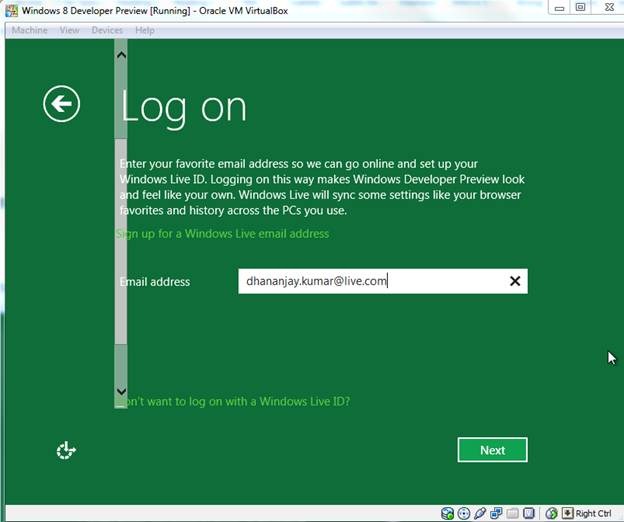
Task: Click the optical disc icon in status bar
Action: pos(464,513)
